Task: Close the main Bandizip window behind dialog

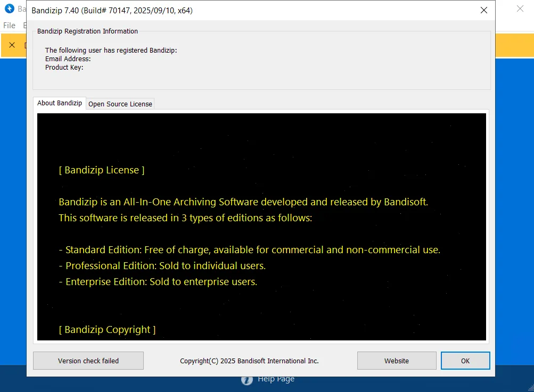Action: [520, 9]
